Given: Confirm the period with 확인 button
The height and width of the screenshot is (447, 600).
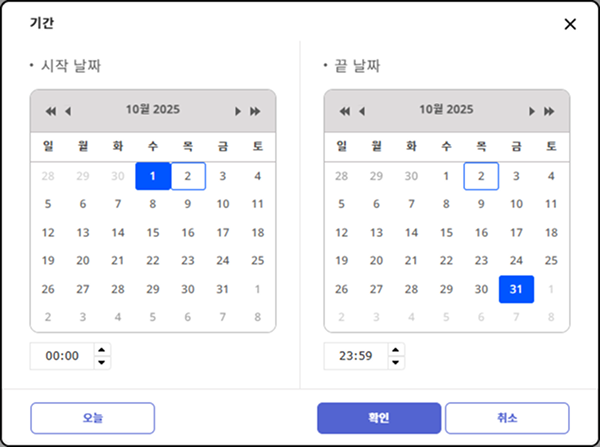Looking at the screenshot, I should 379,417.
